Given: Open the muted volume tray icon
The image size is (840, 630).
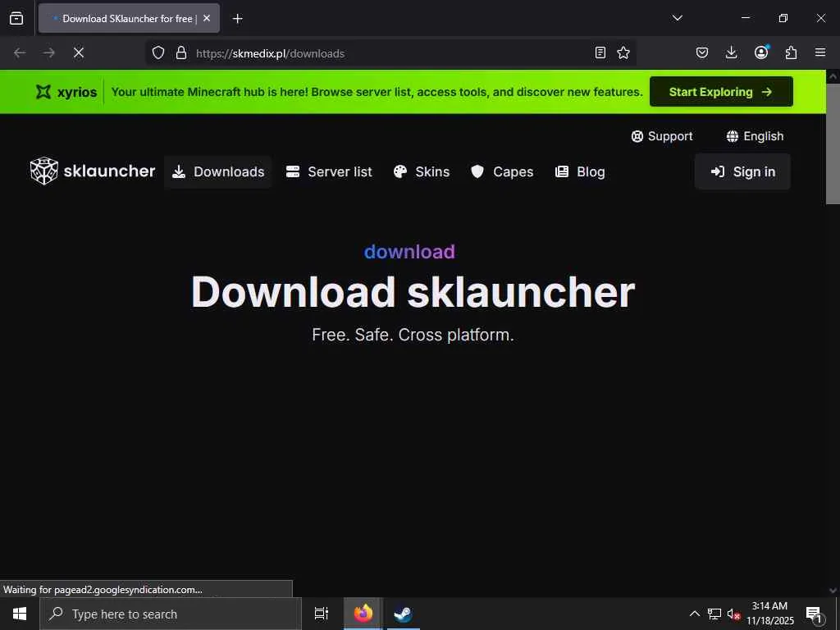Looking at the screenshot, I should pos(733,614).
